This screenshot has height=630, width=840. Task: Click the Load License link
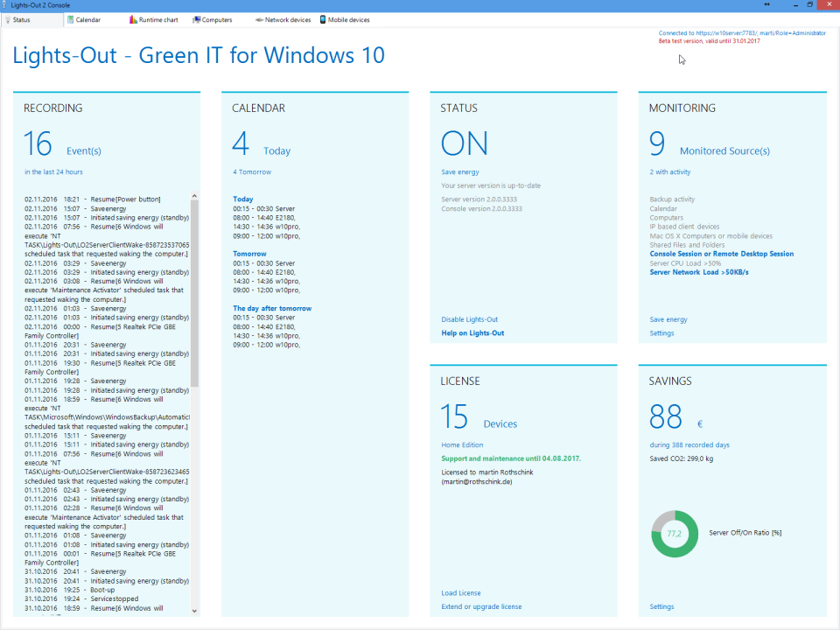coord(460,593)
